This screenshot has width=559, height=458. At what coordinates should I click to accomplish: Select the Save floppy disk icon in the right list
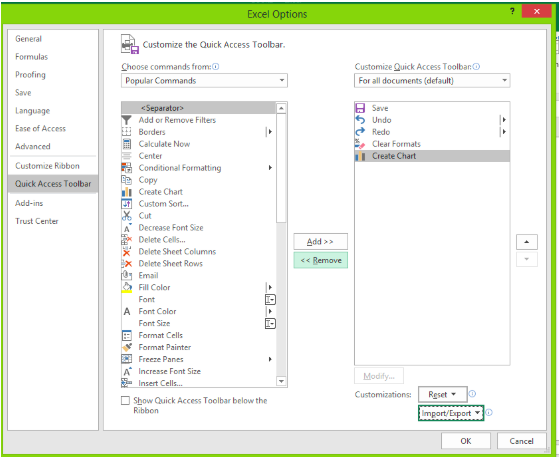360,108
